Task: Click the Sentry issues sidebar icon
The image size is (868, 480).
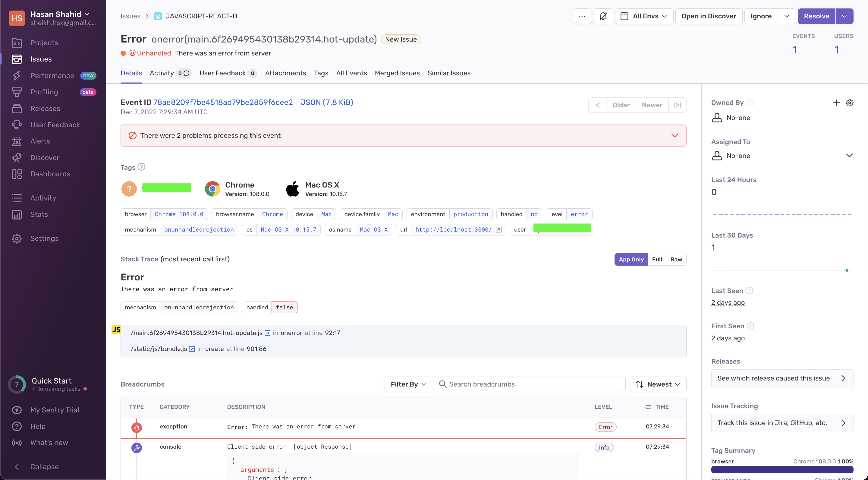Action: click(x=17, y=59)
